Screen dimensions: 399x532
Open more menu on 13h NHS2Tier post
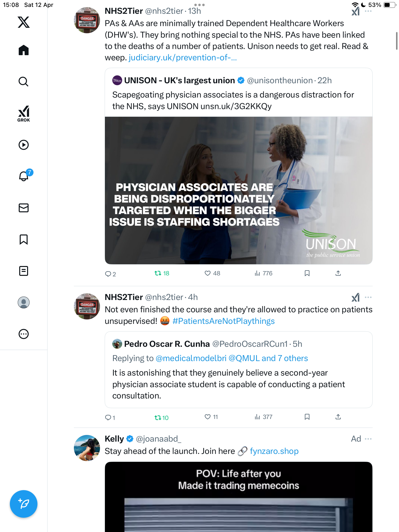tap(368, 11)
